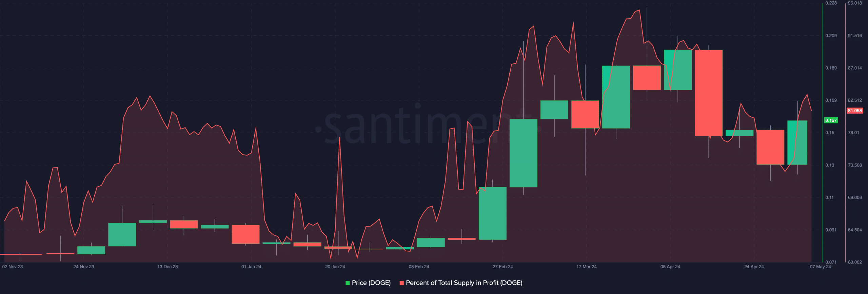Click the 05 Apr 24 date label
Screen dimensions: 868x294
point(670,267)
